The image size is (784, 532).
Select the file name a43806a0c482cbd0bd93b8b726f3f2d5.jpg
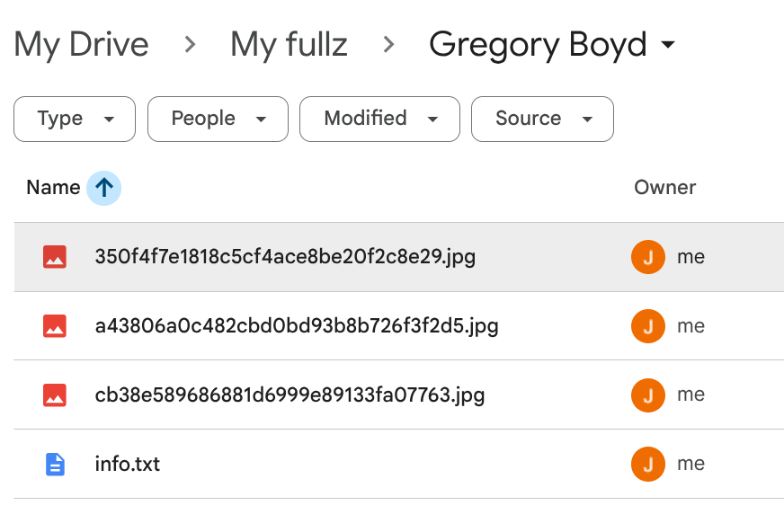point(296,325)
